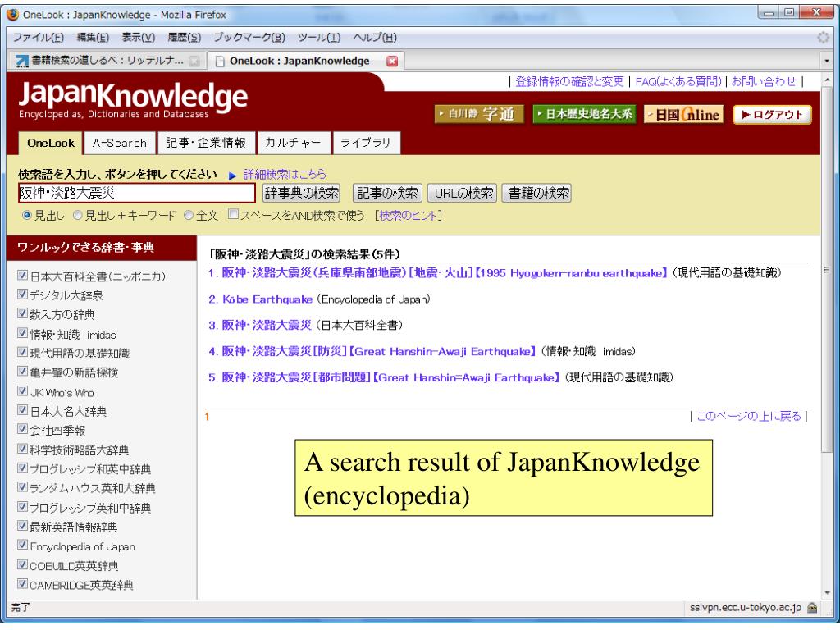Image resolution: width=840 pixels, height=630 pixels.
Task: Uncheck デジタル大辞泉 checkbox
Action: [22, 294]
